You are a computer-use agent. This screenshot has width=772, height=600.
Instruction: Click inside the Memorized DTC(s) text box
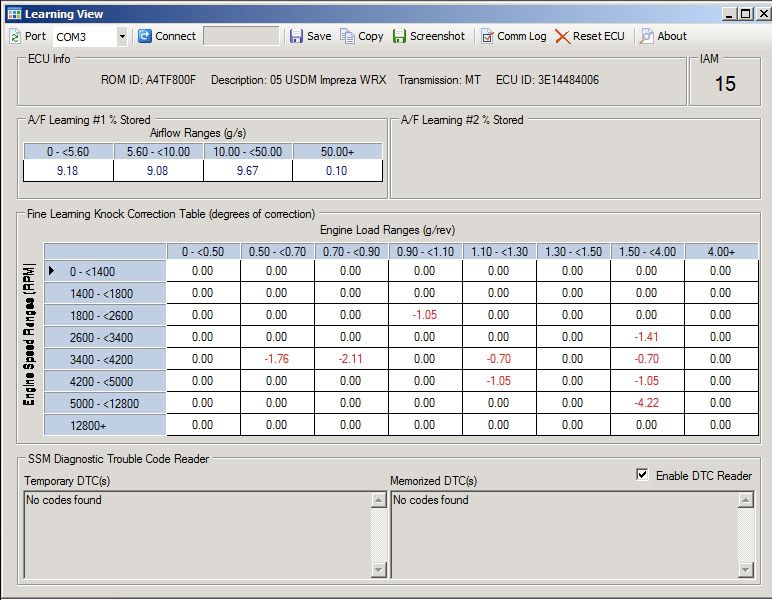point(564,535)
